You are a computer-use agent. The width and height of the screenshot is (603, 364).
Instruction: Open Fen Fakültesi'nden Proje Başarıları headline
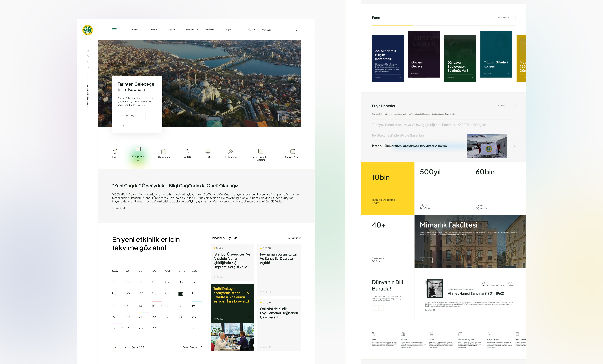[x=398, y=135]
